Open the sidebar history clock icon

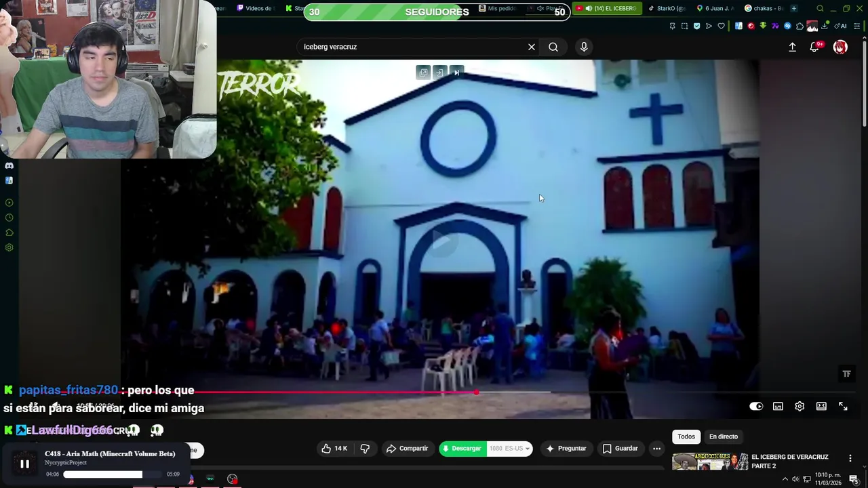click(x=9, y=218)
